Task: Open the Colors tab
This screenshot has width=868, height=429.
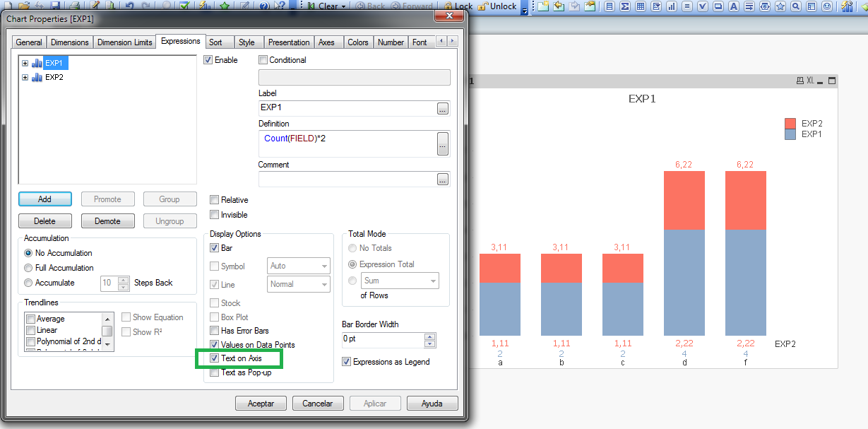Action: [x=358, y=42]
